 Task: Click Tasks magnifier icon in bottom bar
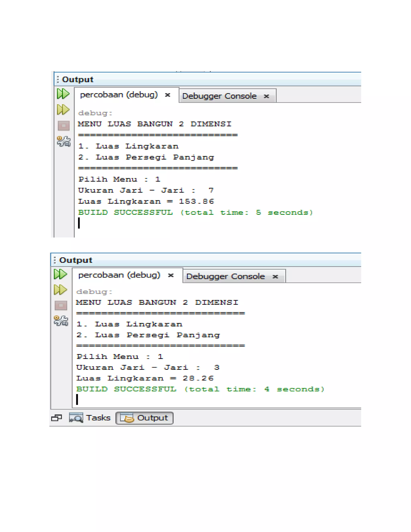point(76,418)
